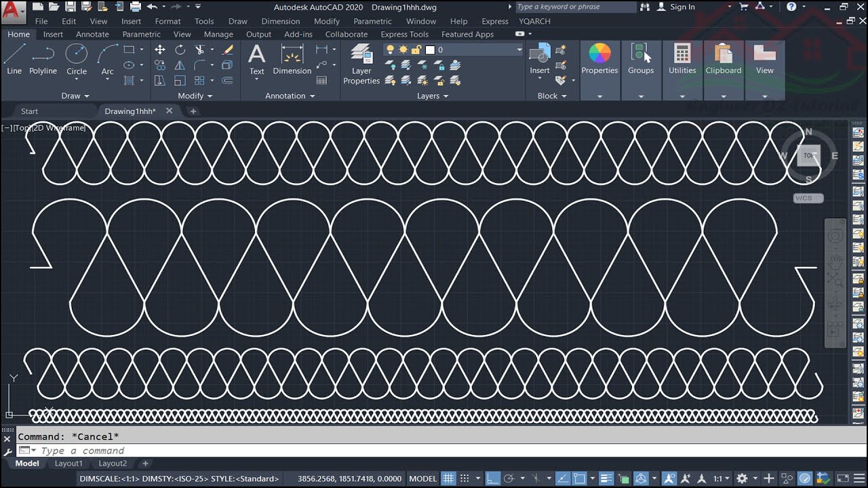Screen dimensions: 868x488
Task: Toggle object snap square in status bar
Action: (x=580, y=479)
